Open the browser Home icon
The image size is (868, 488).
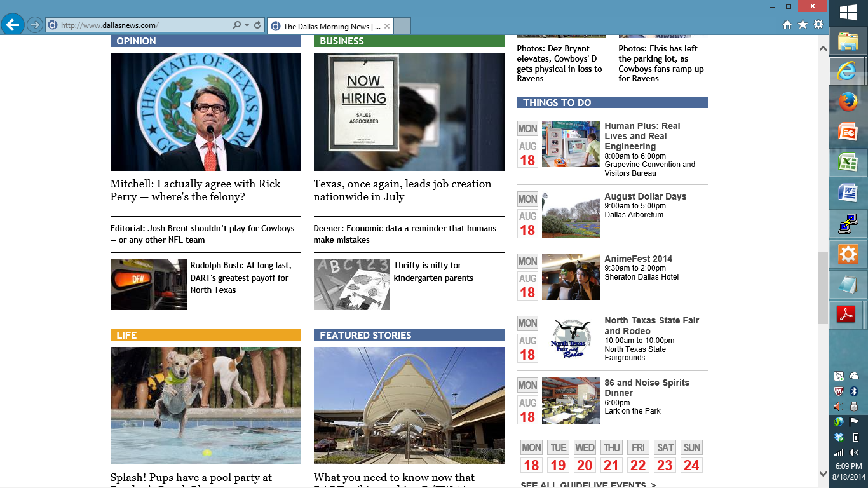[787, 25]
